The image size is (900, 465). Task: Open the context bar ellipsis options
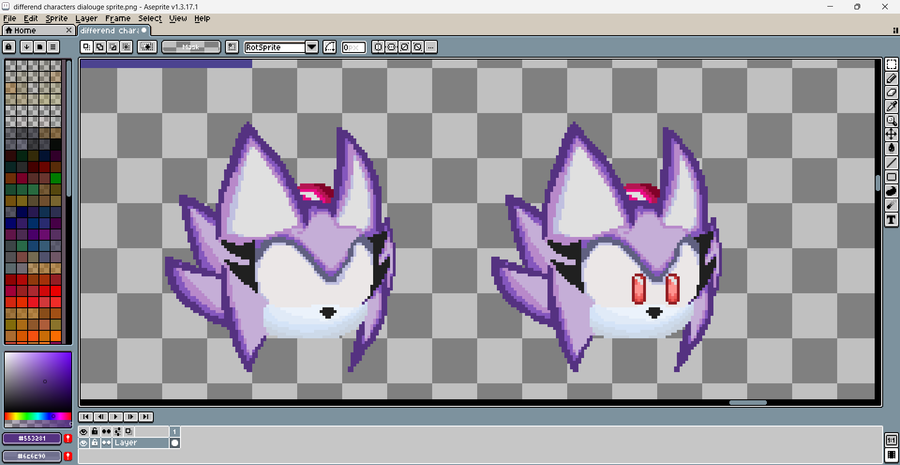click(x=431, y=47)
